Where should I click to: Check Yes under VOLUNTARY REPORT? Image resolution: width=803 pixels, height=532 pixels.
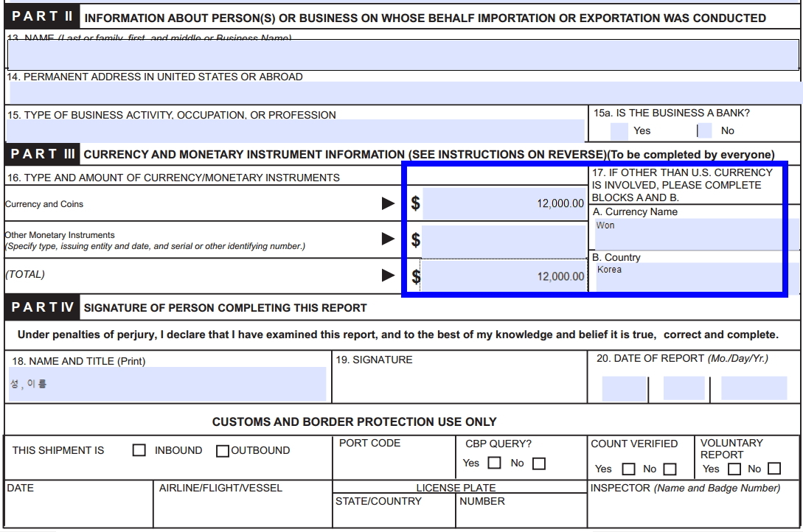[x=734, y=469]
